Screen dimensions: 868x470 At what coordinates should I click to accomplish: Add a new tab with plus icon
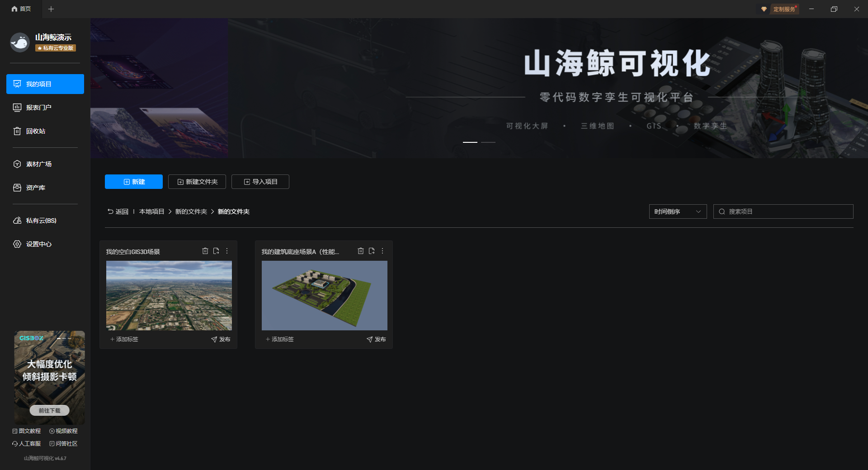pyautogui.click(x=51, y=9)
